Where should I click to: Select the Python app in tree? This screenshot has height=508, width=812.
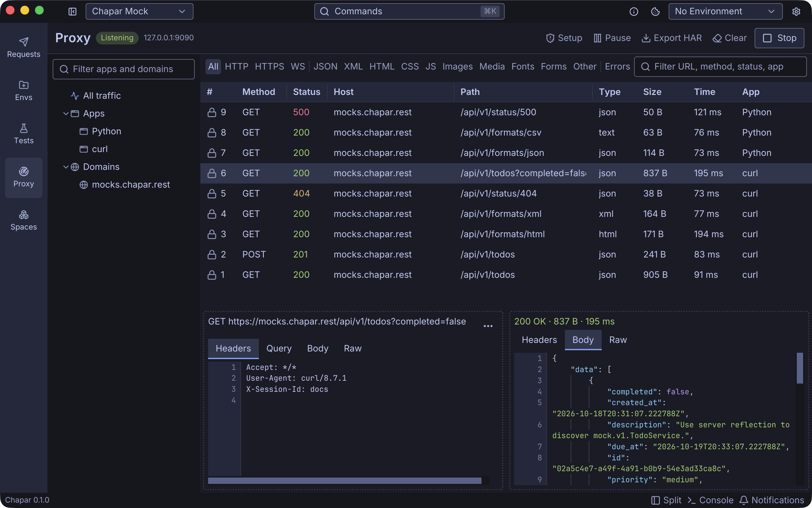point(100,131)
